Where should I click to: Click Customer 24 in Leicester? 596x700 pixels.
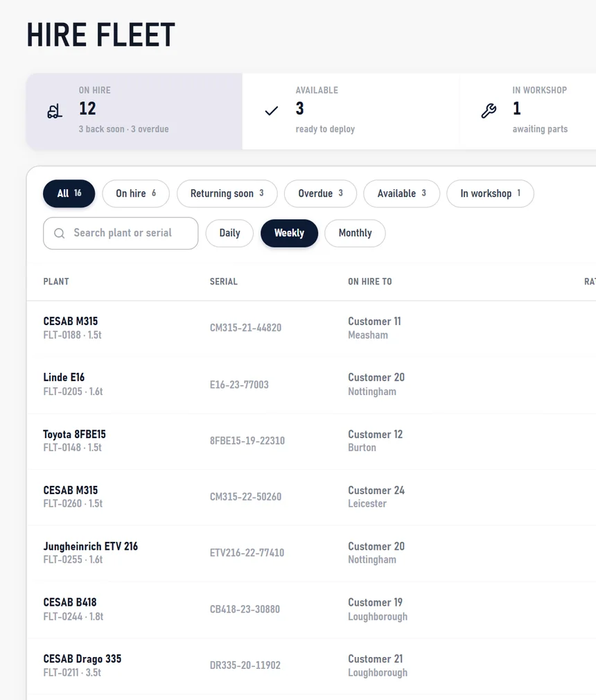pos(376,497)
